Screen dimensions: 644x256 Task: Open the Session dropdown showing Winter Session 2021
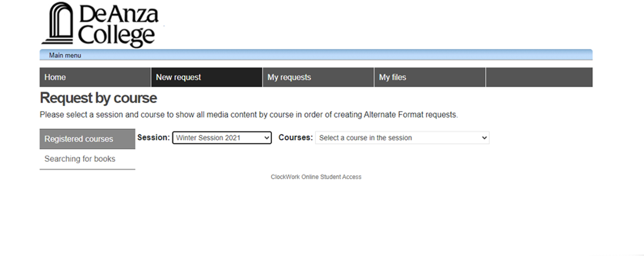[x=217, y=138]
